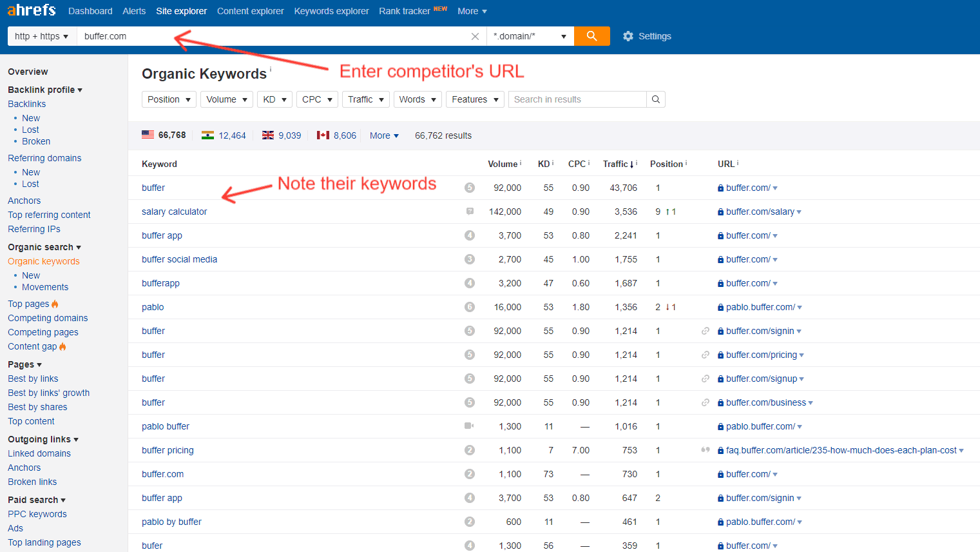Collapse the Outgoing links section
Image resolution: width=980 pixels, height=552 pixels.
pos(43,439)
